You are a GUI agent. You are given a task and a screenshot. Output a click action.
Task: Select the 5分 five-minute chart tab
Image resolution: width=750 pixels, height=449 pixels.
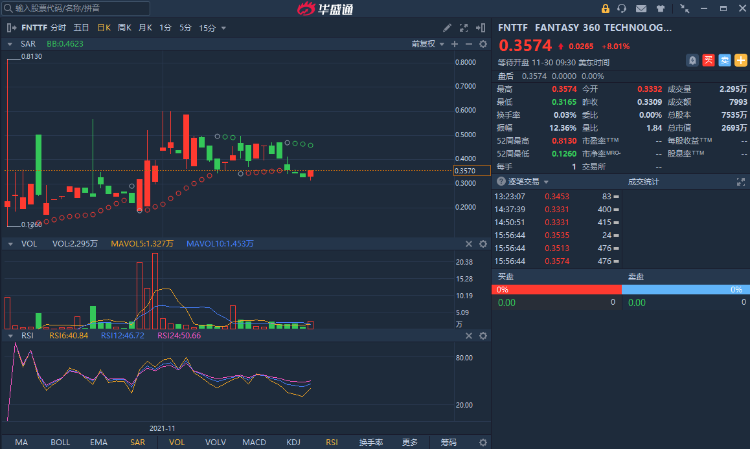tap(185, 28)
